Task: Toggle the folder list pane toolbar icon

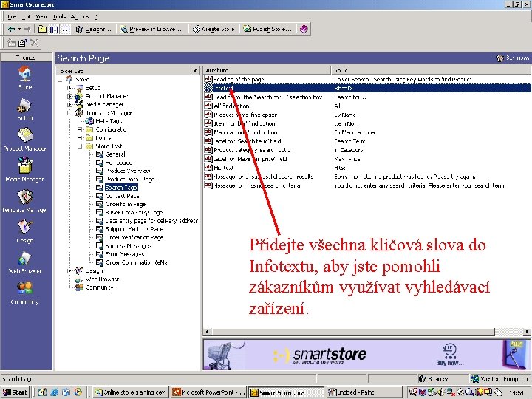Action: click(x=54, y=29)
